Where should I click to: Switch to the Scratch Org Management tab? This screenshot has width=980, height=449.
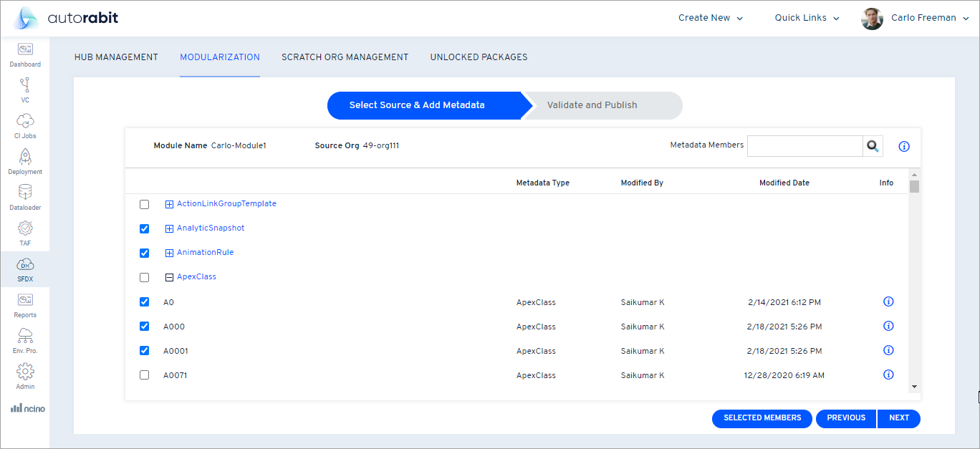click(345, 57)
